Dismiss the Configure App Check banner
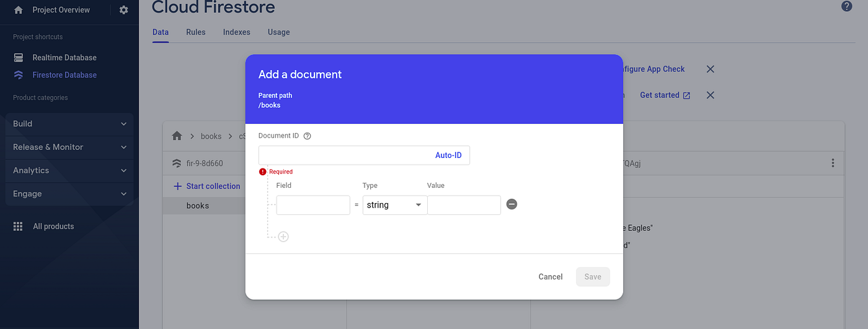Viewport: 868px width, 329px height. coord(711,69)
